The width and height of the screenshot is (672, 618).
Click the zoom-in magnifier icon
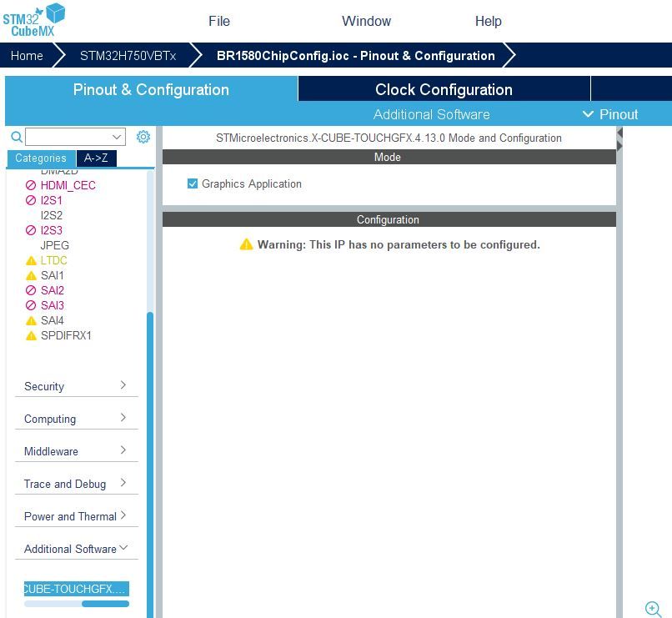click(x=653, y=609)
